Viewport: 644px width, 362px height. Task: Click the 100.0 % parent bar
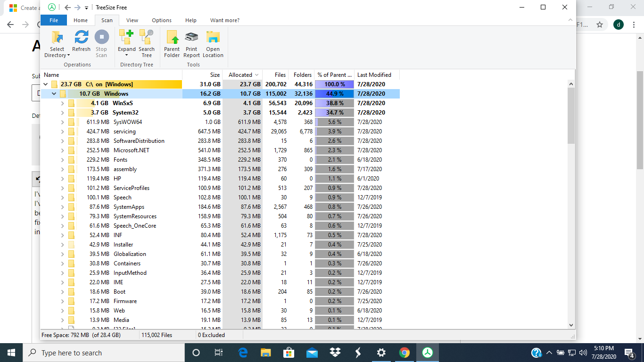[334, 84]
